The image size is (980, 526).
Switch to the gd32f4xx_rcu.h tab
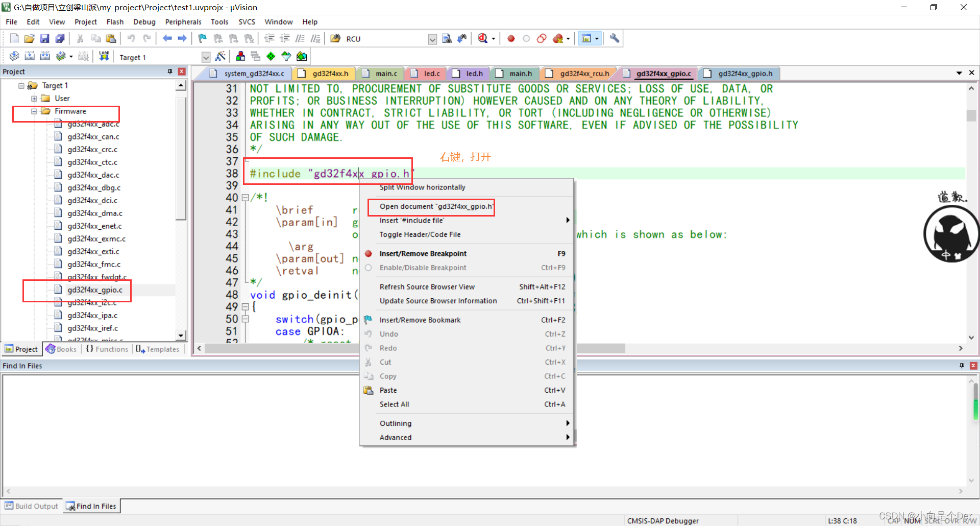click(579, 74)
